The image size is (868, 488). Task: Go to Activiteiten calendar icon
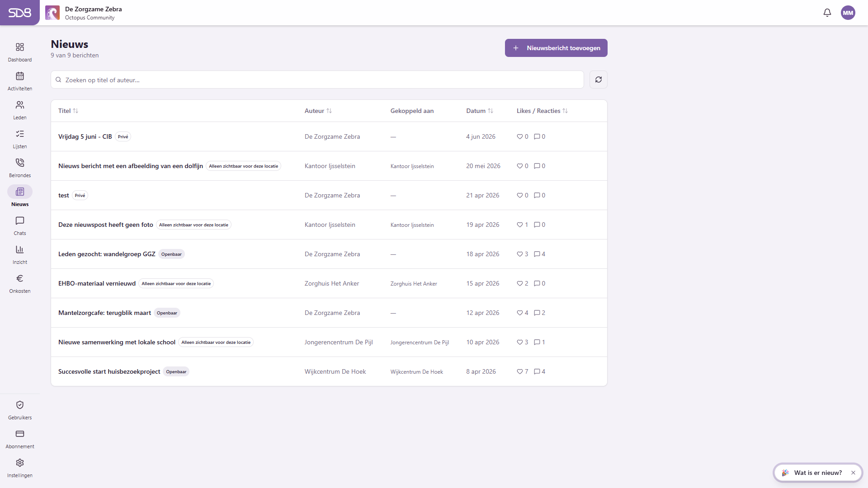[x=20, y=76]
